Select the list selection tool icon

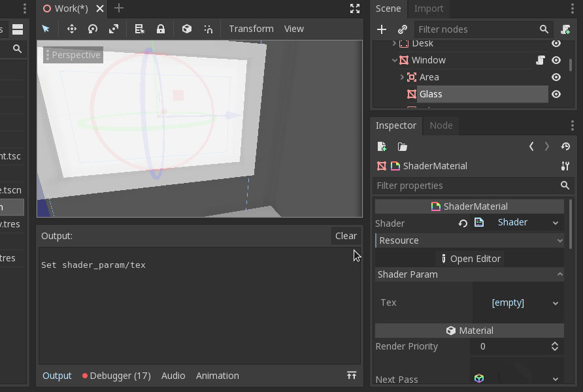pyautogui.click(x=139, y=29)
